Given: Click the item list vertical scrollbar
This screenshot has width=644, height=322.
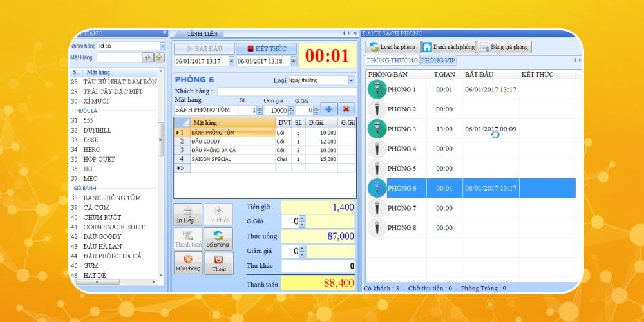Looking at the screenshot, I should [160, 140].
